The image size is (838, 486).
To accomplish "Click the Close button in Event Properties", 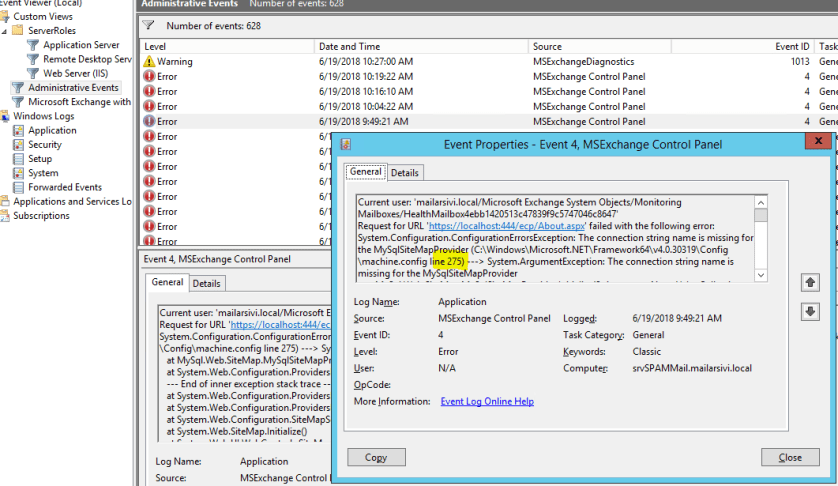I will pos(790,458).
